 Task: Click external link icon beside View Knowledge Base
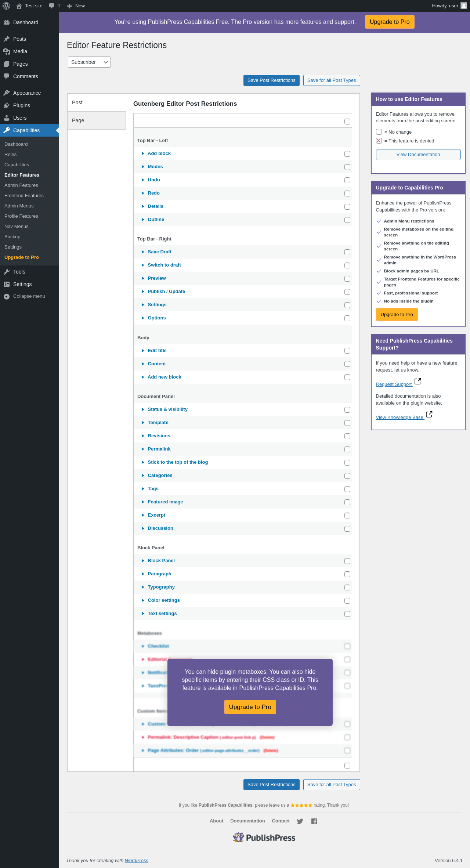[429, 414]
